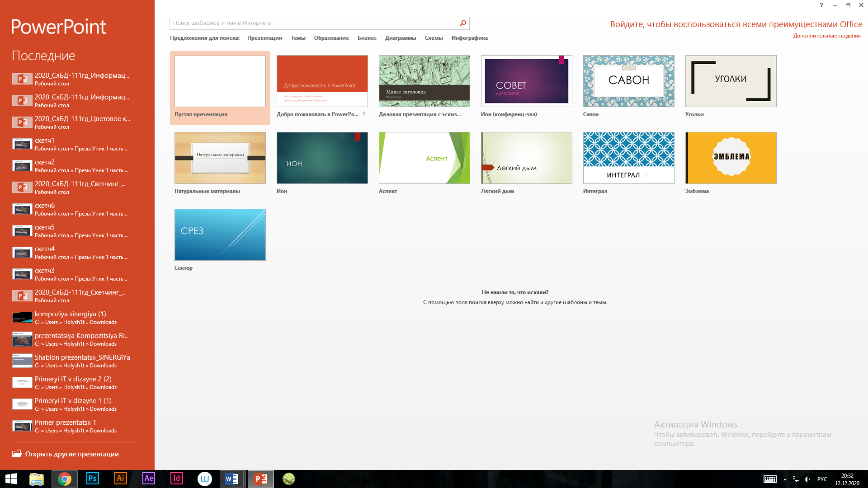
Task: Click the search magnifier icon
Action: coord(463,23)
